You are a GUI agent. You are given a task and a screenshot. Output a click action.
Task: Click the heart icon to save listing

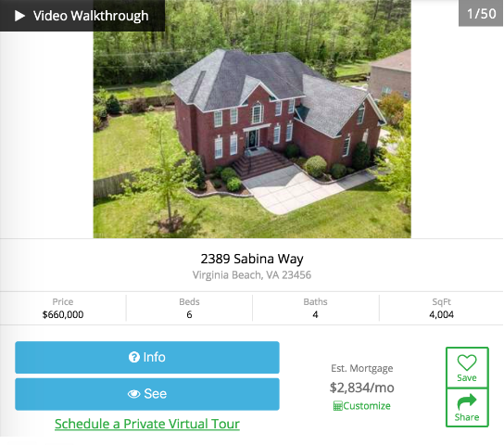467,362
